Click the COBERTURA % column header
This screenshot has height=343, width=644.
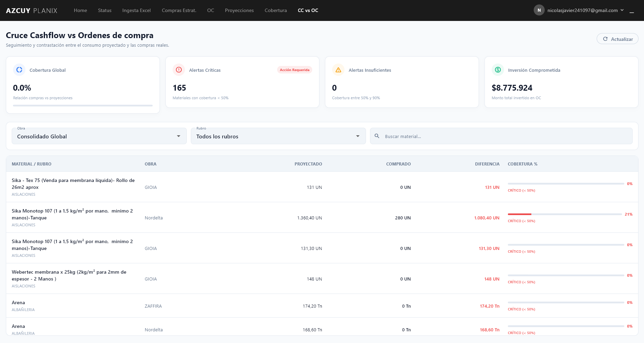tap(522, 164)
